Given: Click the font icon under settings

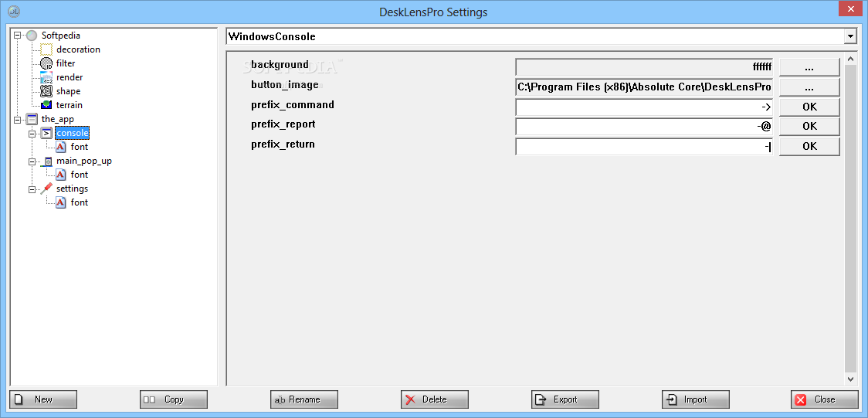Looking at the screenshot, I should tap(61, 202).
